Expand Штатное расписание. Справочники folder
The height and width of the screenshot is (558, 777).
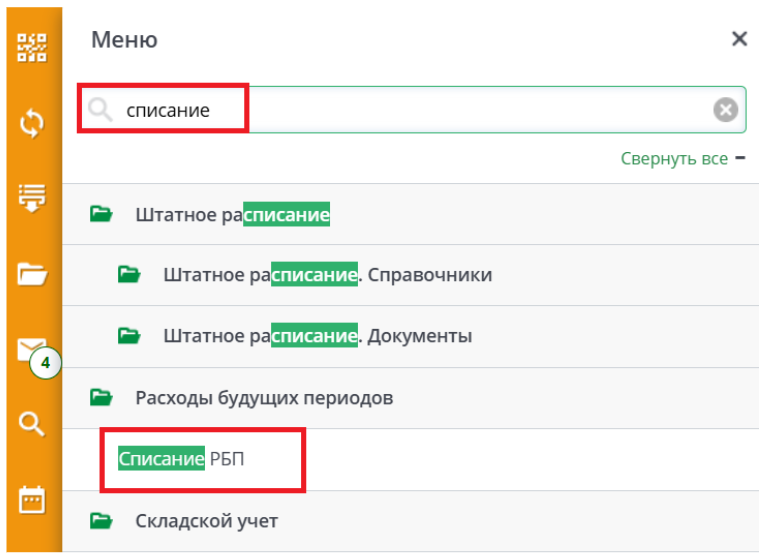point(327,274)
